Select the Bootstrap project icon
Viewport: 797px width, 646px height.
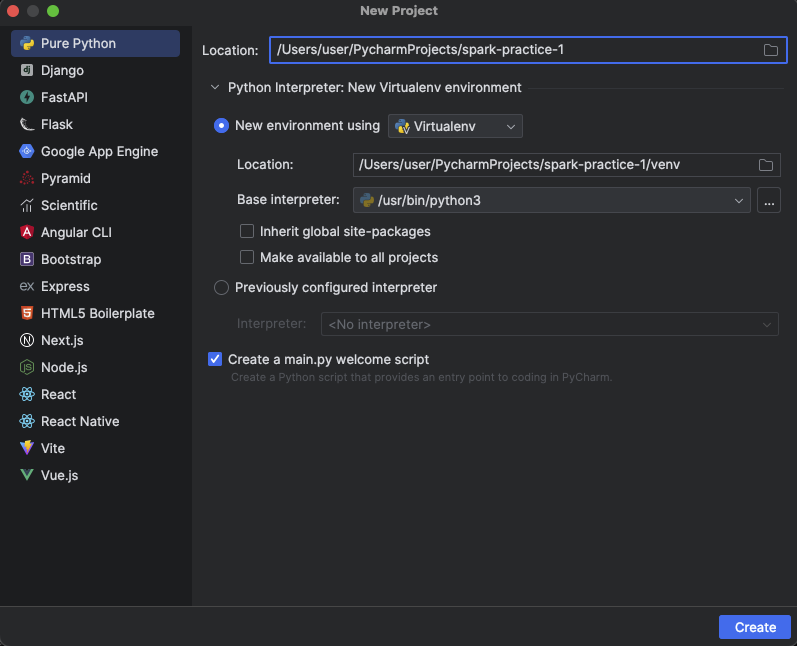tap(26, 259)
